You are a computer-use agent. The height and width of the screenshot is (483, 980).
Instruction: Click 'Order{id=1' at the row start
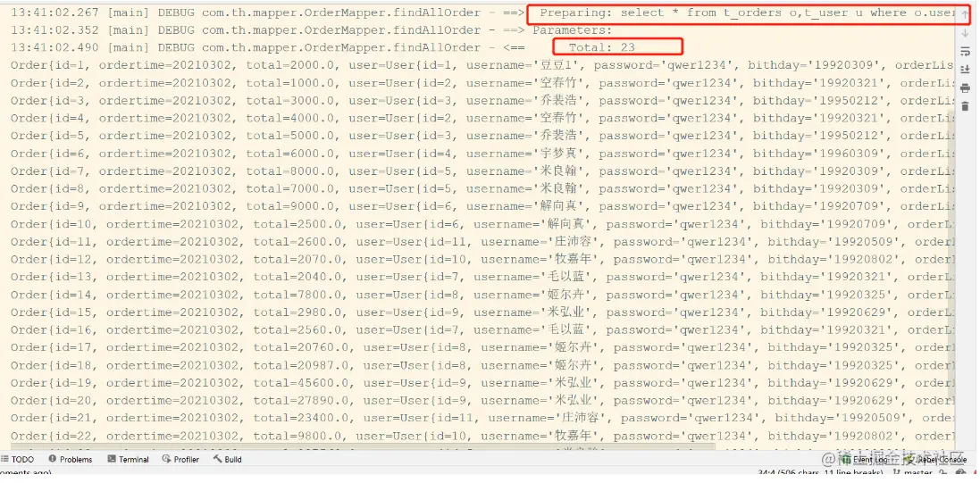point(47,65)
